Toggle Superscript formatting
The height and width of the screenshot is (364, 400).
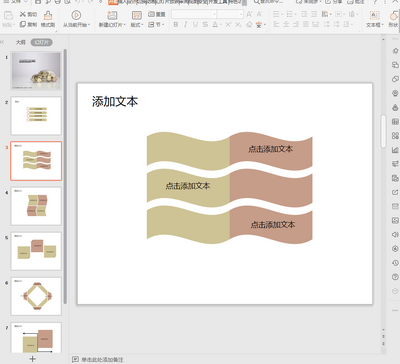228,25
